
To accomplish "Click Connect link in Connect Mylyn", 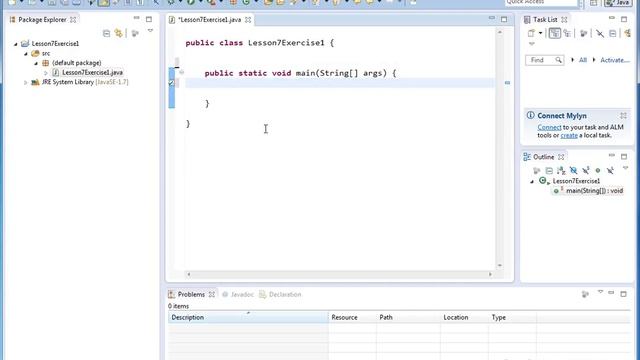I will [549, 127].
